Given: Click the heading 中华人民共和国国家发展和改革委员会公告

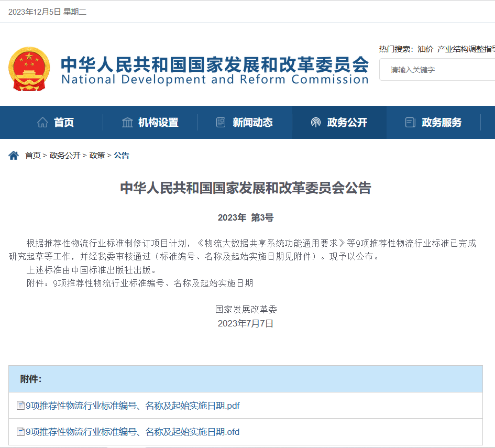Looking at the screenshot, I should [x=246, y=188].
